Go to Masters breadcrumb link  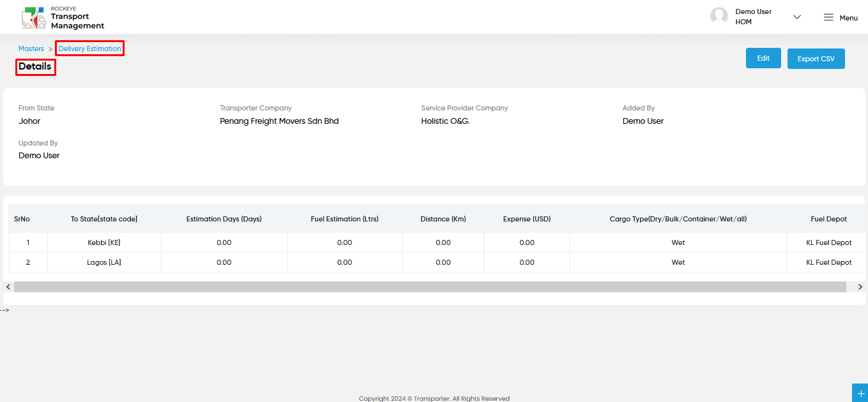click(x=31, y=48)
